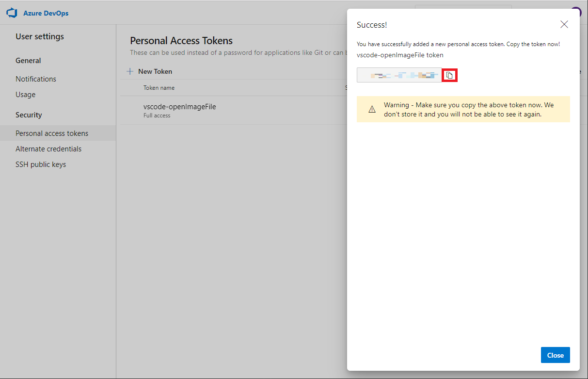Dismiss the Success dialog with X icon
The image size is (588, 379).
coord(564,24)
